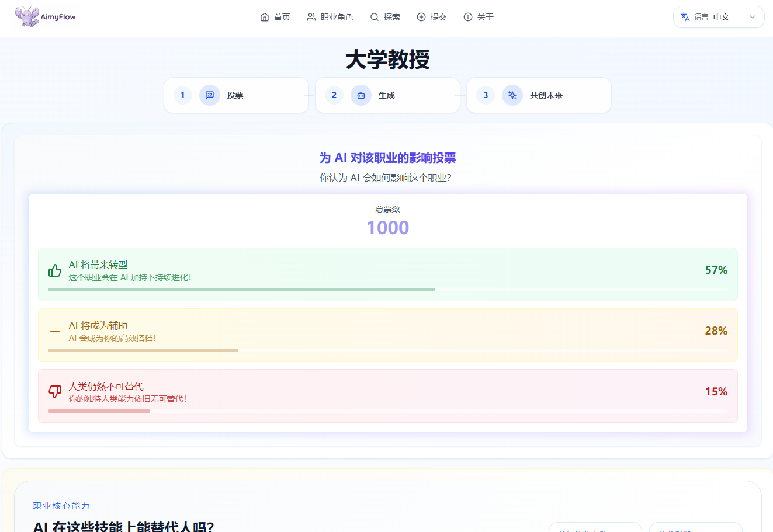Select the AI 将成为辅助 vote option
The image size is (773, 532).
point(387,331)
